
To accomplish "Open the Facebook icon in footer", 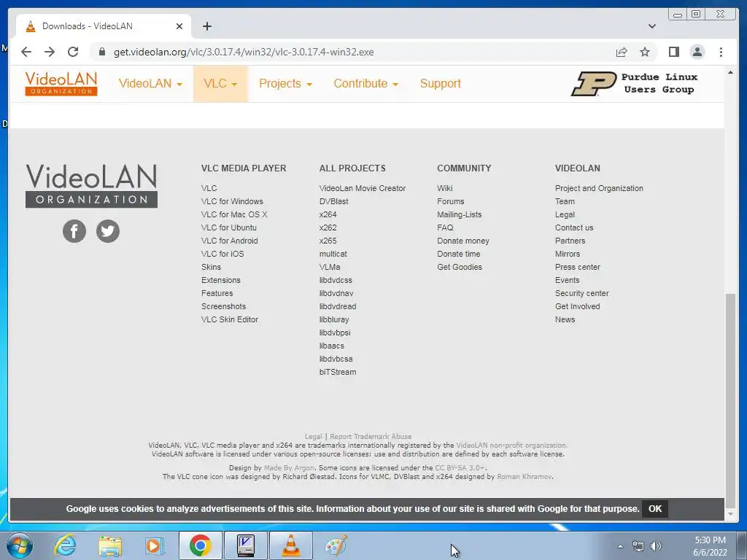I will tap(74, 231).
